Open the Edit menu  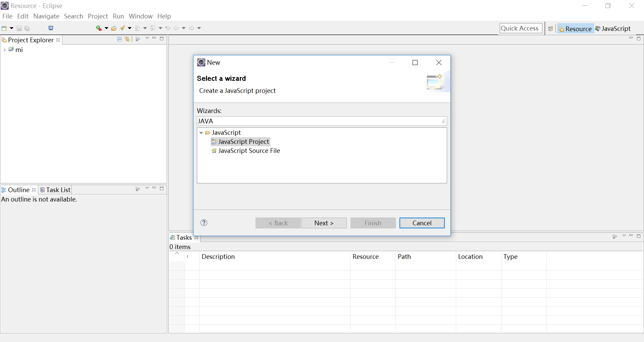point(23,16)
